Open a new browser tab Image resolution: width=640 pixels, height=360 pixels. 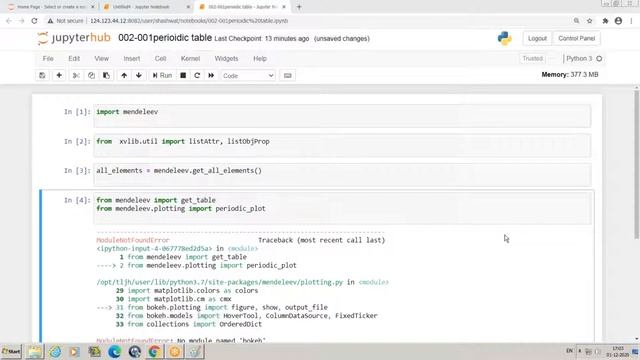coord(299,7)
